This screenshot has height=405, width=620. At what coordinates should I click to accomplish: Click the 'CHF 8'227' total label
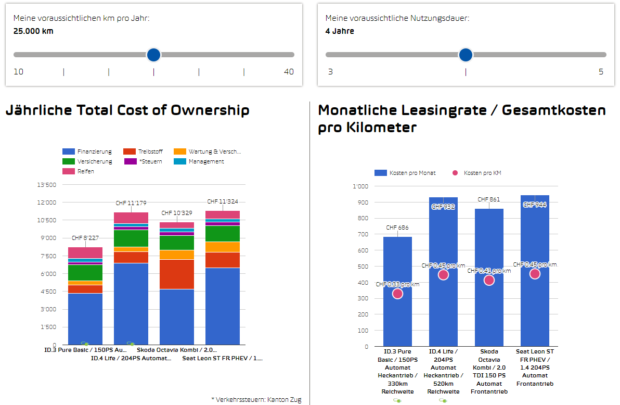click(85, 238)
